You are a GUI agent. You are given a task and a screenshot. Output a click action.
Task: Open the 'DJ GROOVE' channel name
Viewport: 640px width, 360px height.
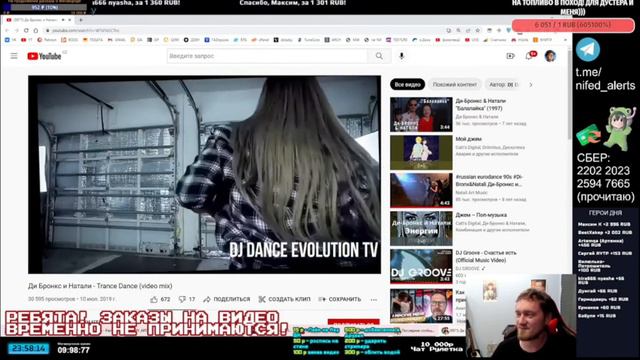click(x=467, y=269)
